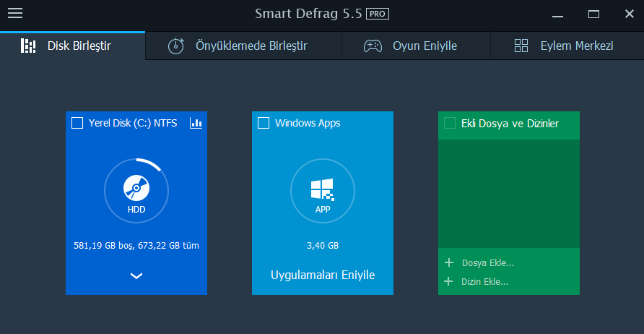
Task: Switch to the Disk Birleştir tab
Action: click(x=72, y=46)
